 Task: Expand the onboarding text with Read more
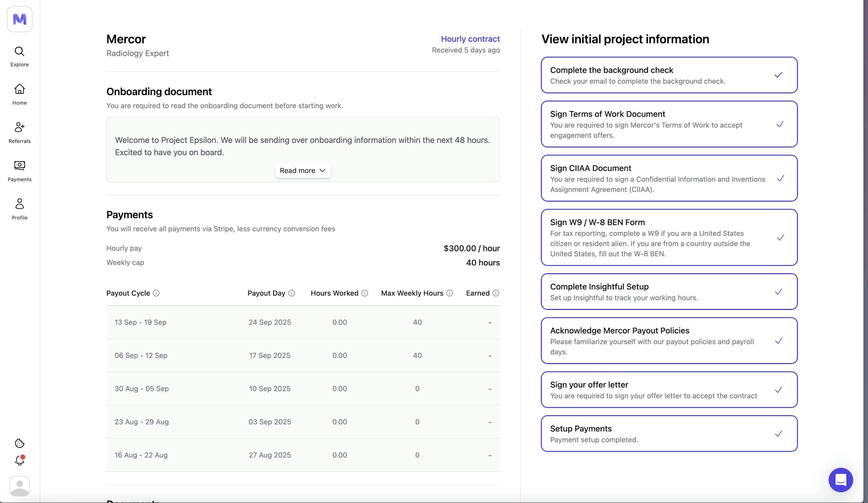tap(302, 170)
